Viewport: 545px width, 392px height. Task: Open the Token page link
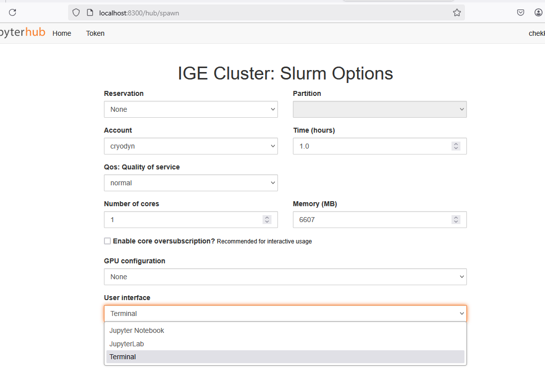pyautogui.click(x=95, y=33)
